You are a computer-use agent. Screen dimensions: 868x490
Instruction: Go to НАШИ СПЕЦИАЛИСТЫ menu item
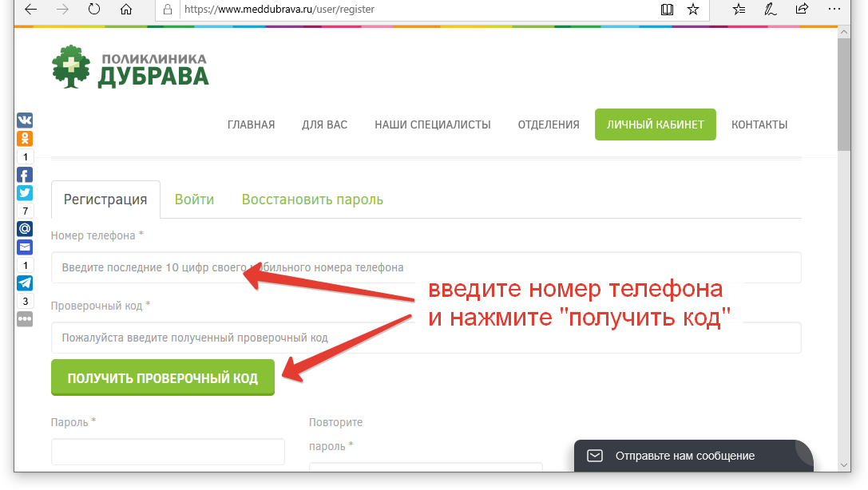coord(432,124)
